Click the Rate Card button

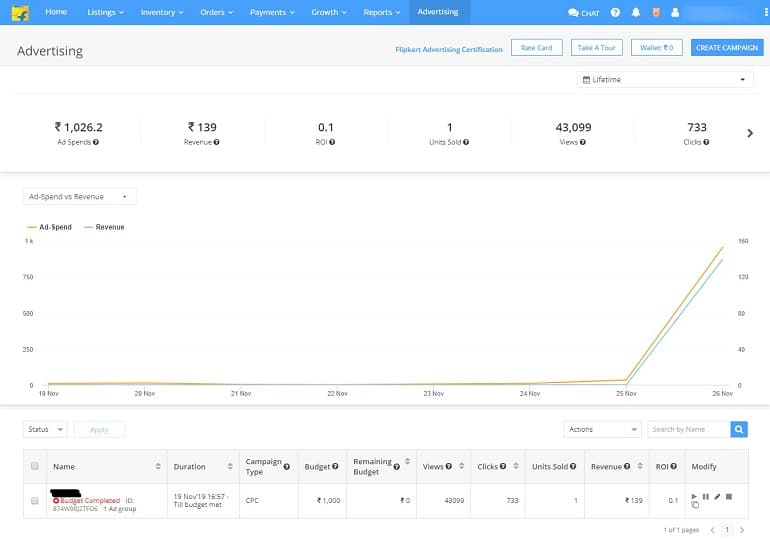[x=537, y=48]
